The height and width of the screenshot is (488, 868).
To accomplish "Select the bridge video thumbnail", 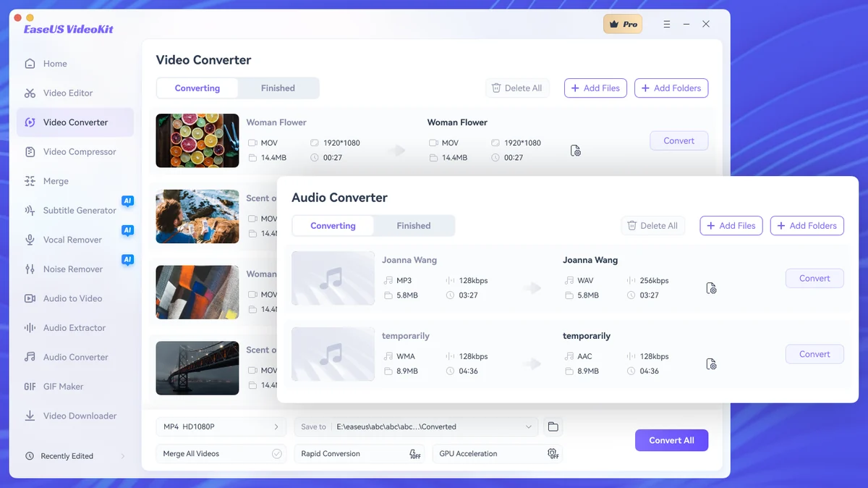I will pos(197,368).
